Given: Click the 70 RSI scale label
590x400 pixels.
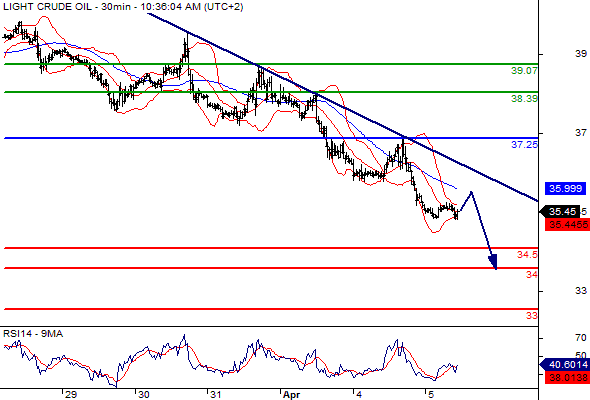Looking at the screenshot, I should click(581, 338).
